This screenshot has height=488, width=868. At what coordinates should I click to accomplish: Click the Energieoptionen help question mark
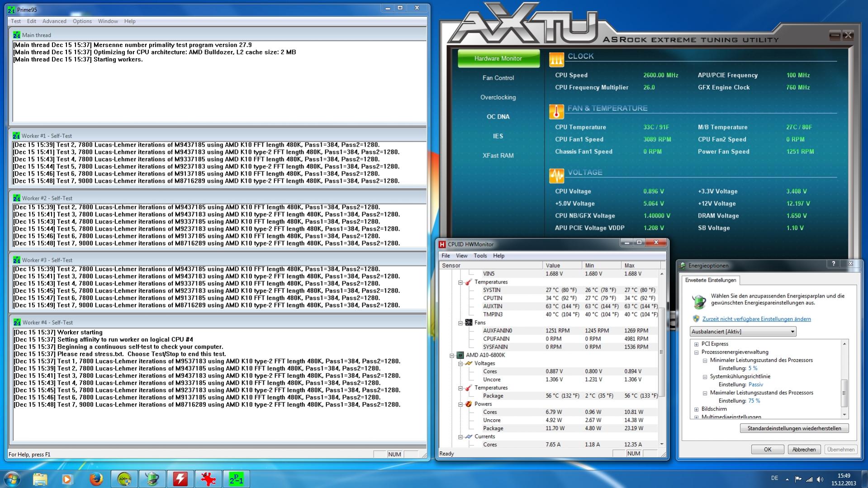click(x=833, y=264)
